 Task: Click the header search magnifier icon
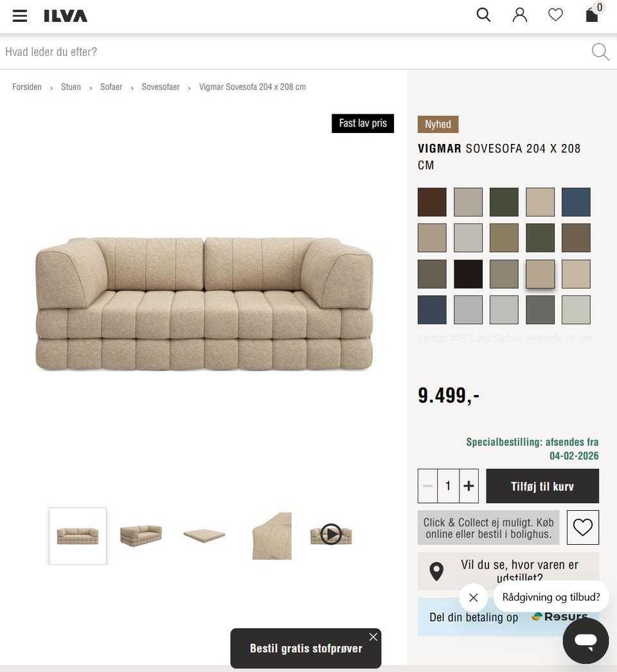tap(483, 15)
